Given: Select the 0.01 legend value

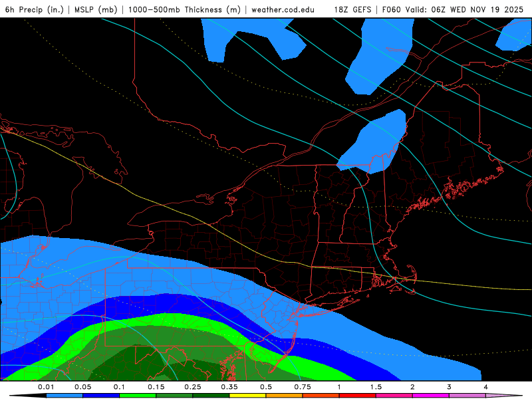Looking at the screenshot, I should coord(46,387).
